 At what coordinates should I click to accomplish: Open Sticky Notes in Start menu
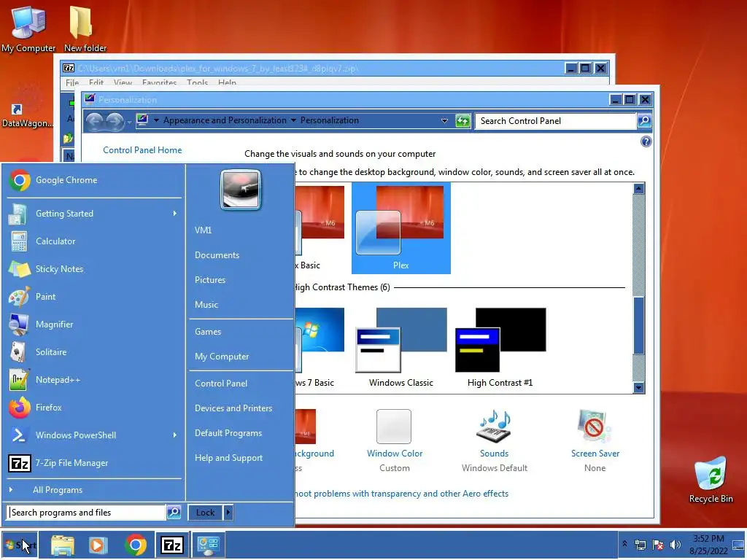[x=93, y=269]
